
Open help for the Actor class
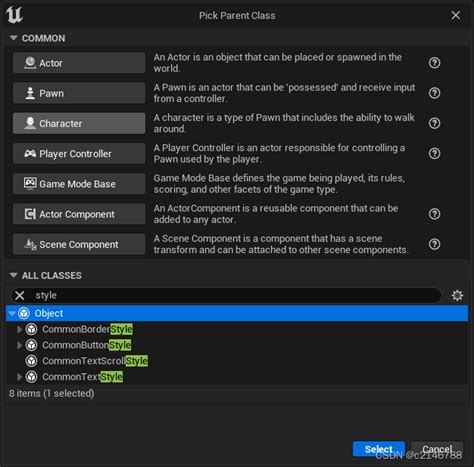[434, 63]
